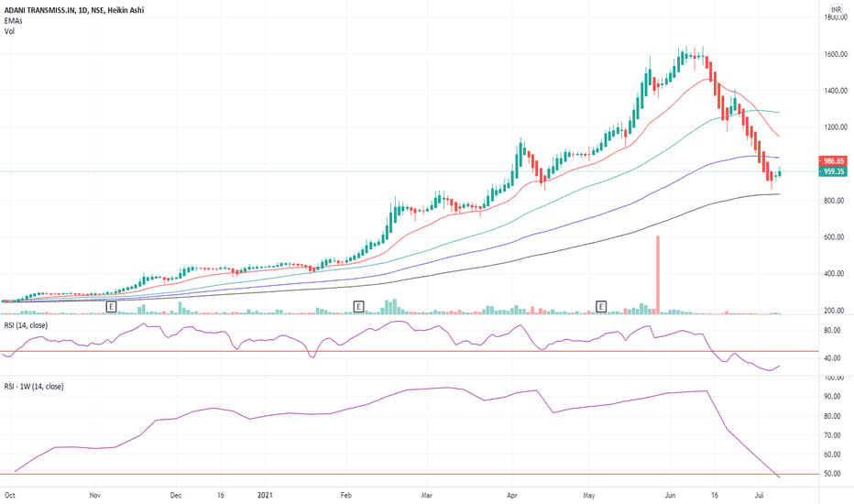Click the Dec label on the time axis

click(176, 495)
